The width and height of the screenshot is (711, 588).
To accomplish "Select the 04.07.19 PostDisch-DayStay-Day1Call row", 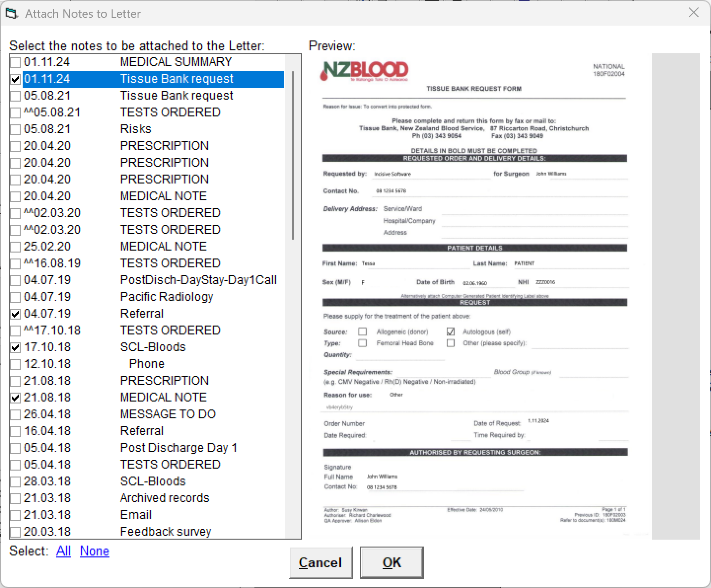I will pos(153,280).
